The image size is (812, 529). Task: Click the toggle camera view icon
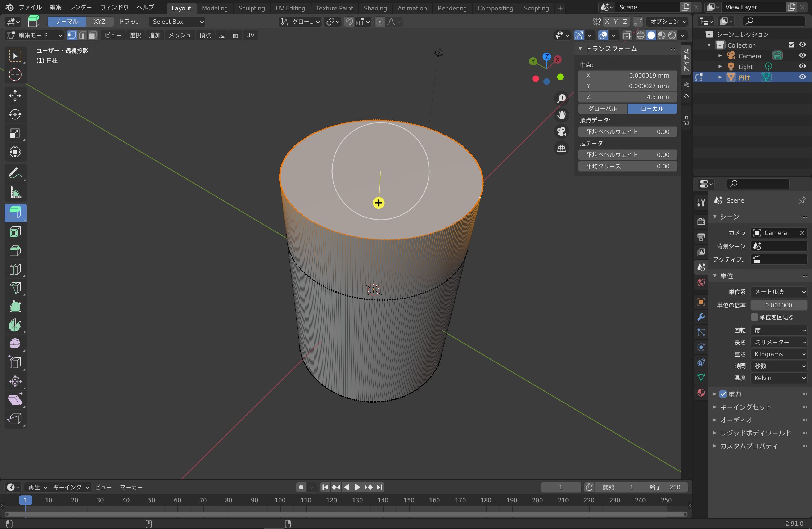pos(561,131)
